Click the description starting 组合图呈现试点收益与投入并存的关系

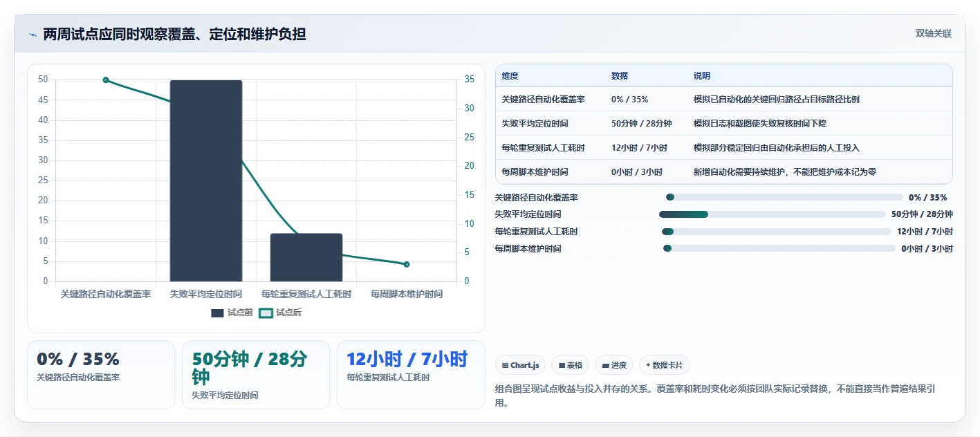[716, 396]
